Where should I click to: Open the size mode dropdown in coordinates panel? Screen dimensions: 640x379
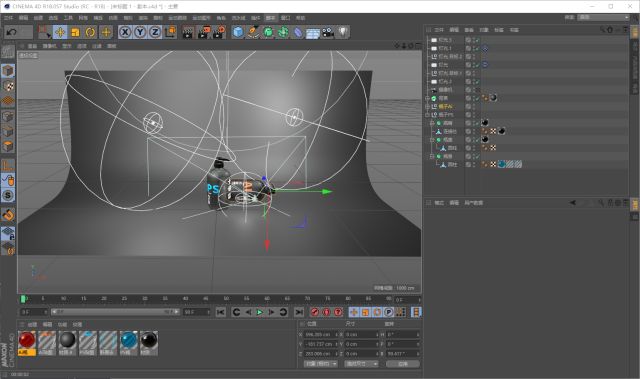361,363
